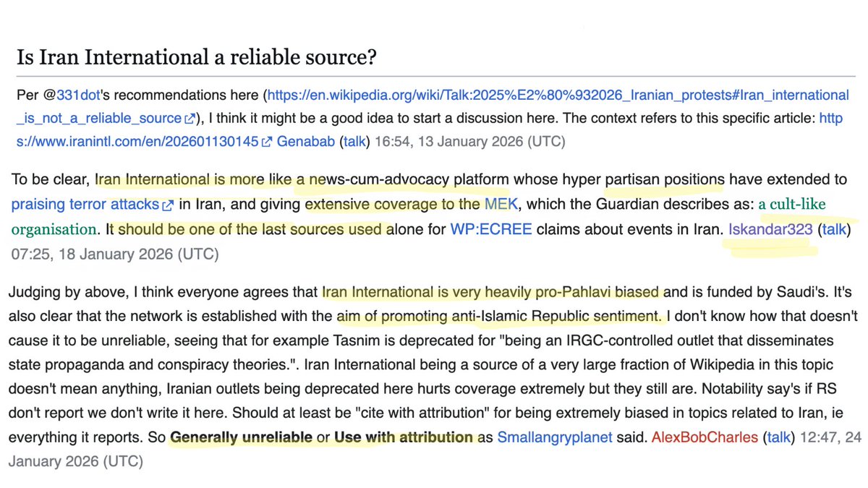Open Genabab's talk page link
Image resolution: width=868 pixels, height=488 pixels.
[x=354, y=141]
